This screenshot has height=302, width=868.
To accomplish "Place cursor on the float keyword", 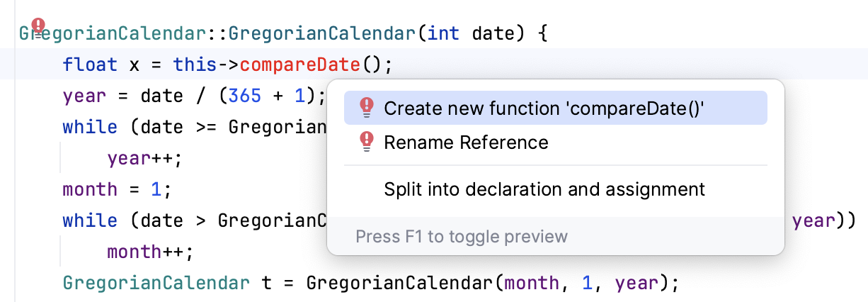I will pyautogui.click(x=90, y=65).
